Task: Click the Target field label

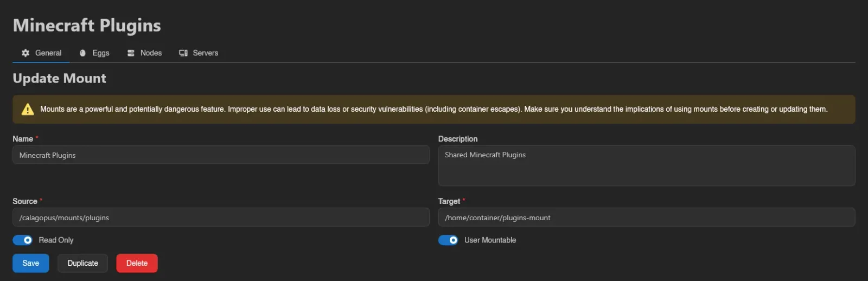Action: 449,201
